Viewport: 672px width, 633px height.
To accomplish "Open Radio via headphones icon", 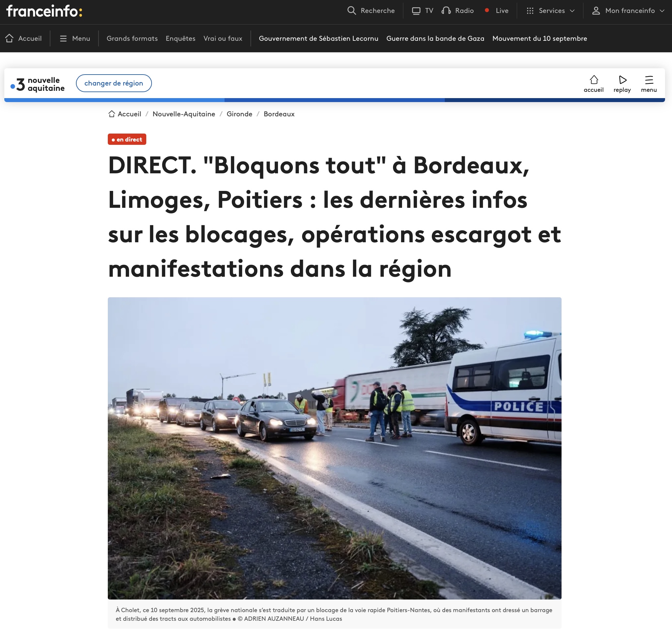I will (446, 11).
